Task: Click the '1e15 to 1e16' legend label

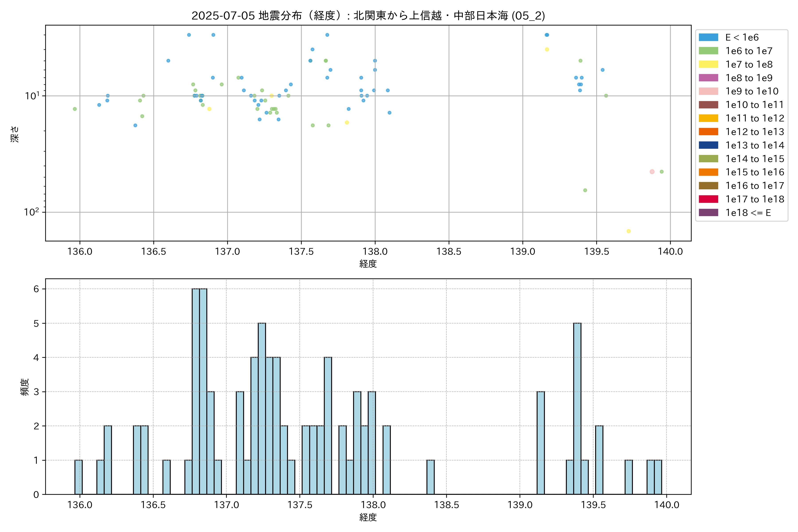Action: (x=755, y=172)
